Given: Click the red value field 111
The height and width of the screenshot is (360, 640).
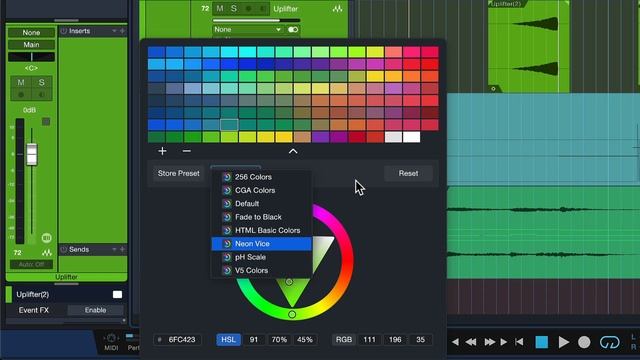Looking at the screenshot, I should (369, 340).
